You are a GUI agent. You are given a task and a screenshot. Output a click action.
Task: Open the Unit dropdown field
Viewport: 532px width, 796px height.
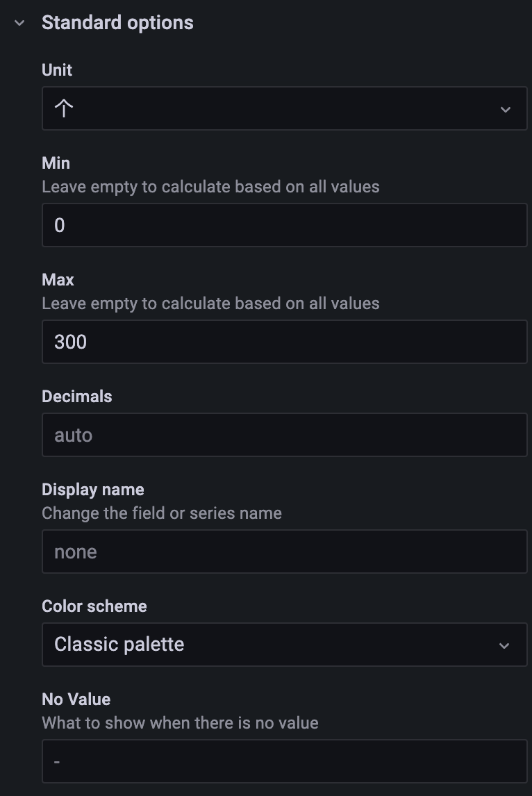tap(278, 109)
